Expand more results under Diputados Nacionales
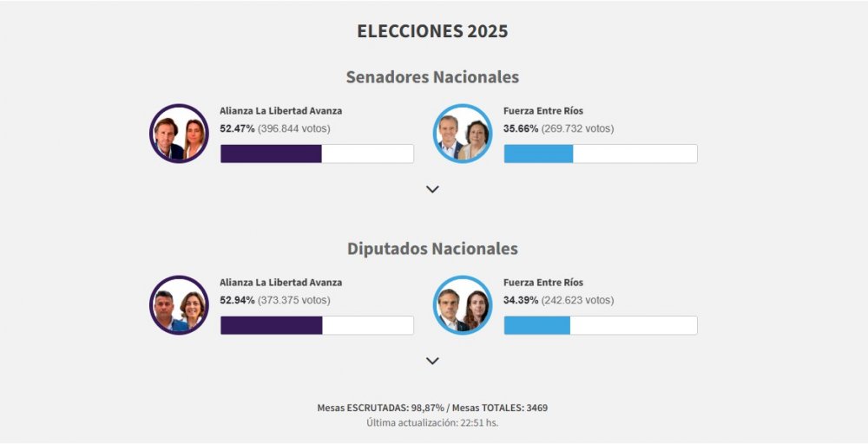Viewport: 868px width, 444px height. 433,361
